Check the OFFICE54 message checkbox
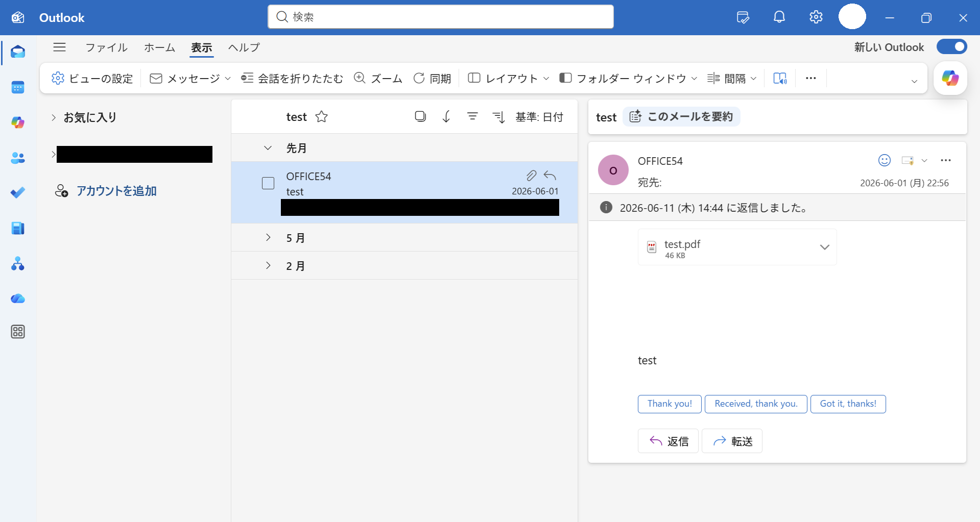The height and width of the screenshot is (522, 980). [x=268, y=183]
